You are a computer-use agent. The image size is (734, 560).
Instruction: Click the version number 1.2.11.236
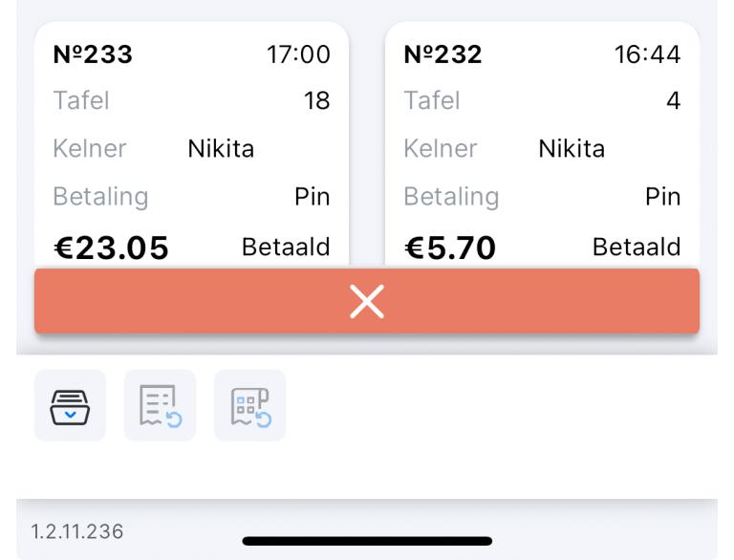tap(77, 531)
